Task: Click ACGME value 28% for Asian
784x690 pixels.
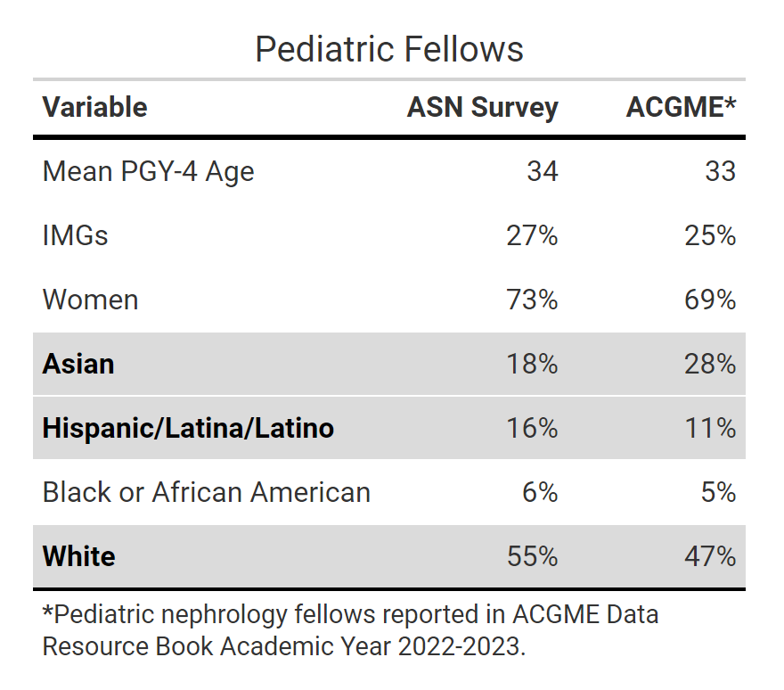Action: coord(711,364)
